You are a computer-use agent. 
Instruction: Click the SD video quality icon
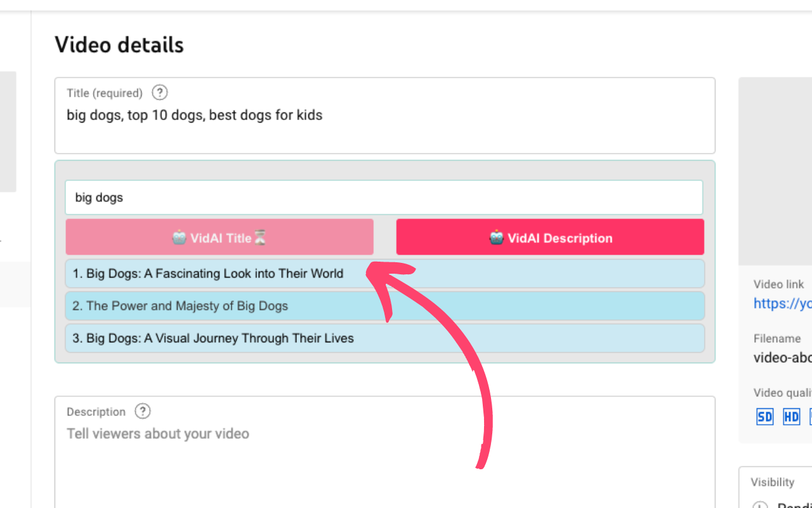tap(765, 417)
